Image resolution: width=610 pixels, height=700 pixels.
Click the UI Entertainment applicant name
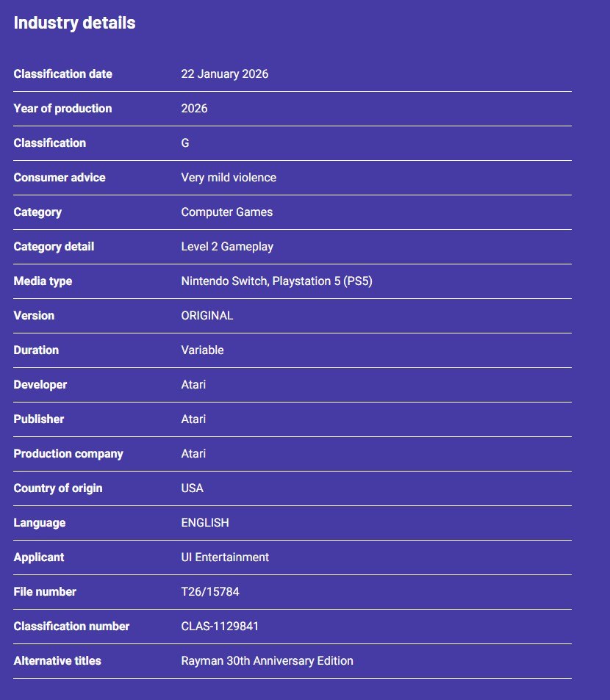(x=225, y=558)
